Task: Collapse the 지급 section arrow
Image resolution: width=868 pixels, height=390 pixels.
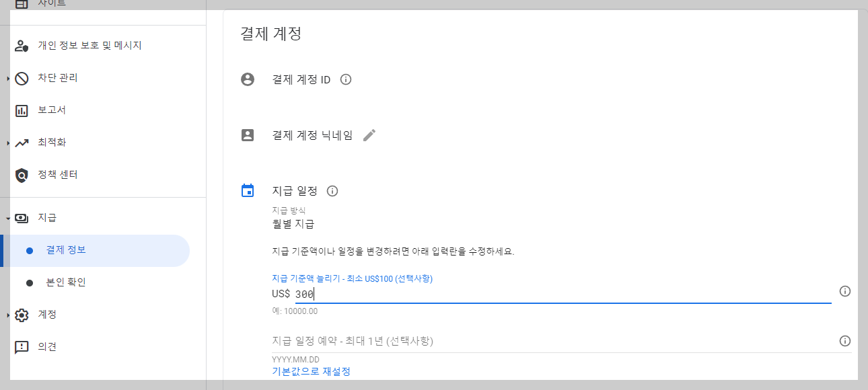Action: pos(8,219)
